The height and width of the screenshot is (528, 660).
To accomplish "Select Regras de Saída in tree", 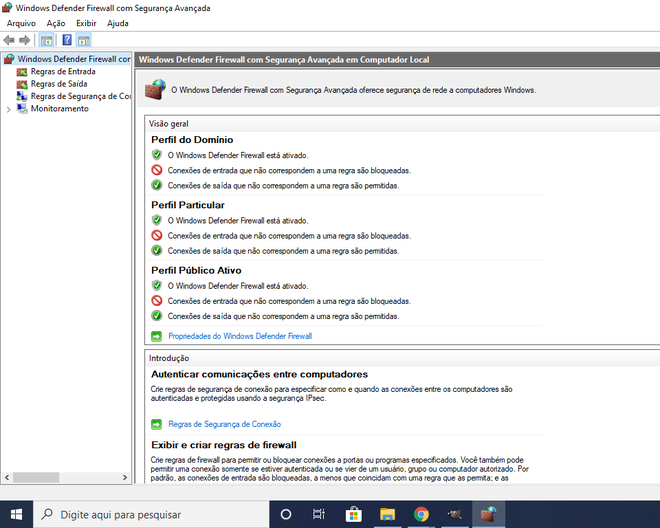I will tap(59, 84).
